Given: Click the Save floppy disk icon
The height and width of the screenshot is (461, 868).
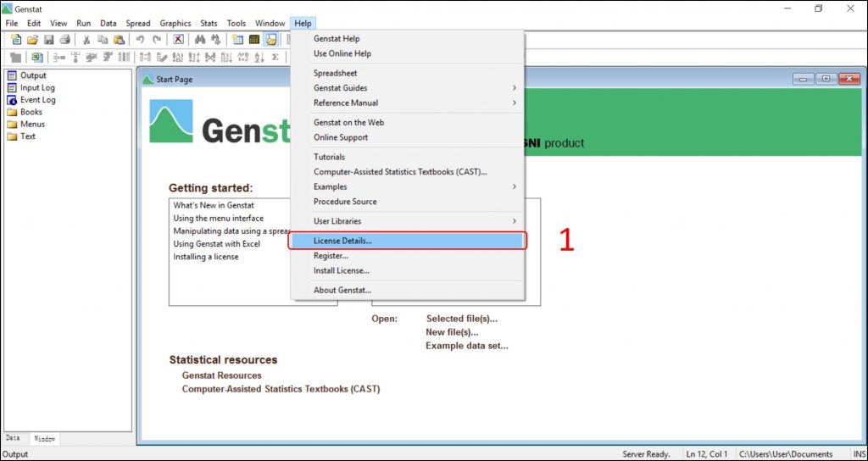Looking at the screenshot, I should coord(48,39).
